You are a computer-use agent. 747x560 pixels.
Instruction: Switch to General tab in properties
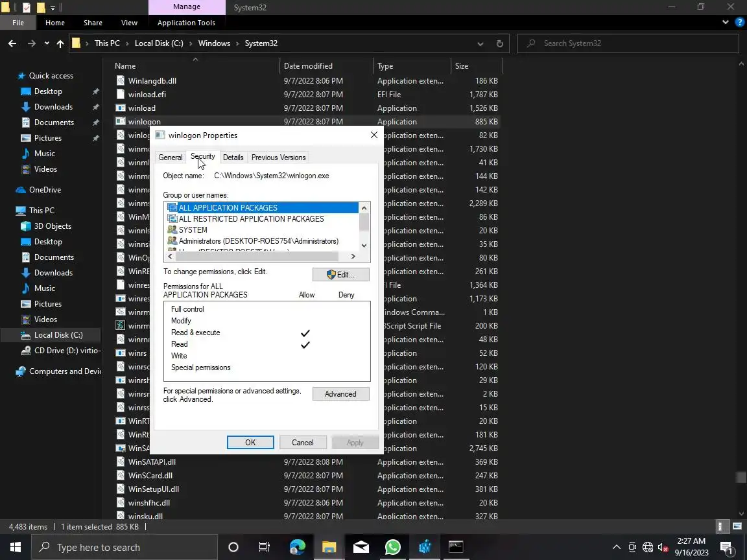coord(170,157)
